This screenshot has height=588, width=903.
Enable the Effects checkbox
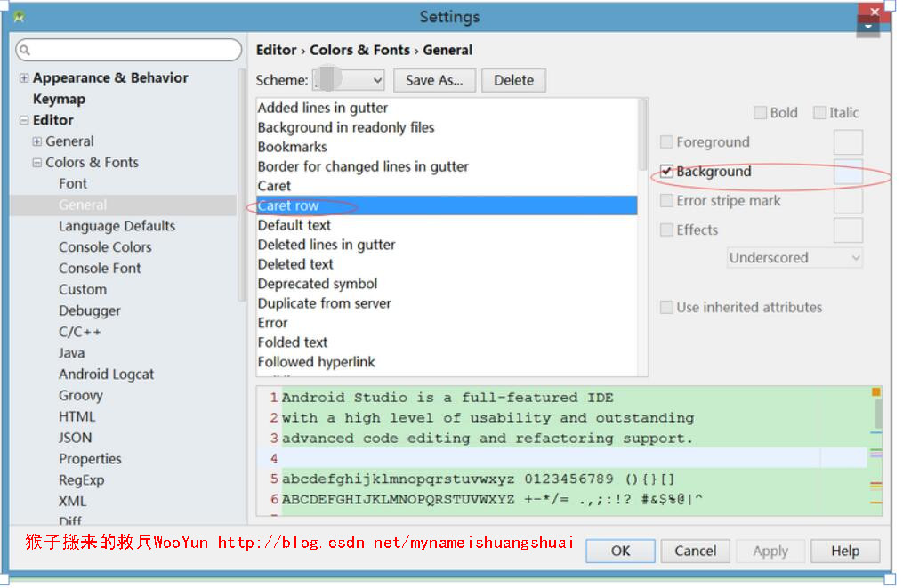(666, 230)
